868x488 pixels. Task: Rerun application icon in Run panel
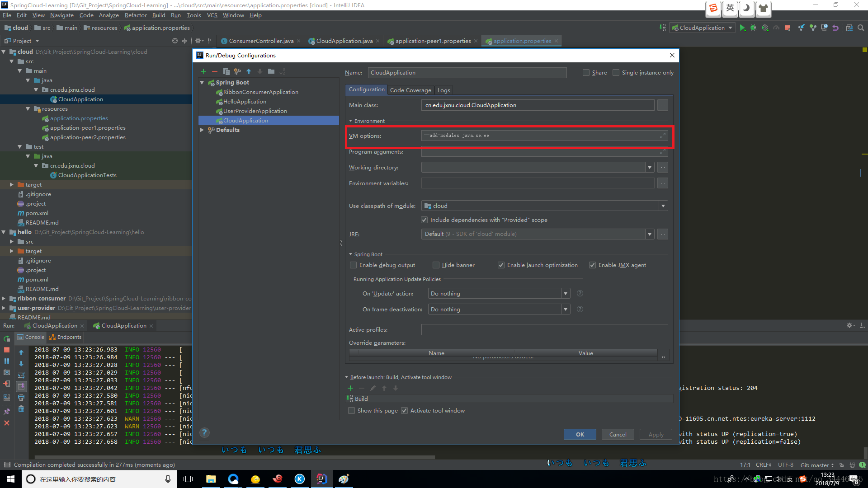point(7,338)
